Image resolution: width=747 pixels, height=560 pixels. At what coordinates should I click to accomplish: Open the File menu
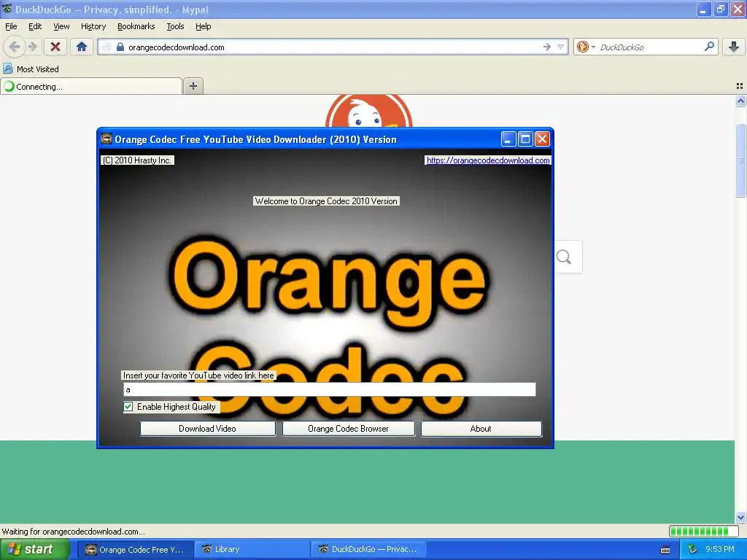pos(11,26)
